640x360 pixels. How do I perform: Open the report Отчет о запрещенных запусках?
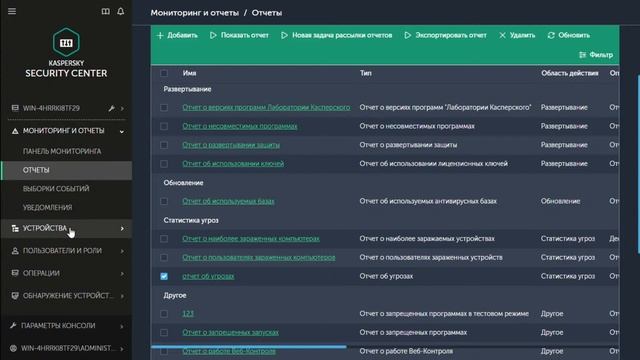coord(231,333)
